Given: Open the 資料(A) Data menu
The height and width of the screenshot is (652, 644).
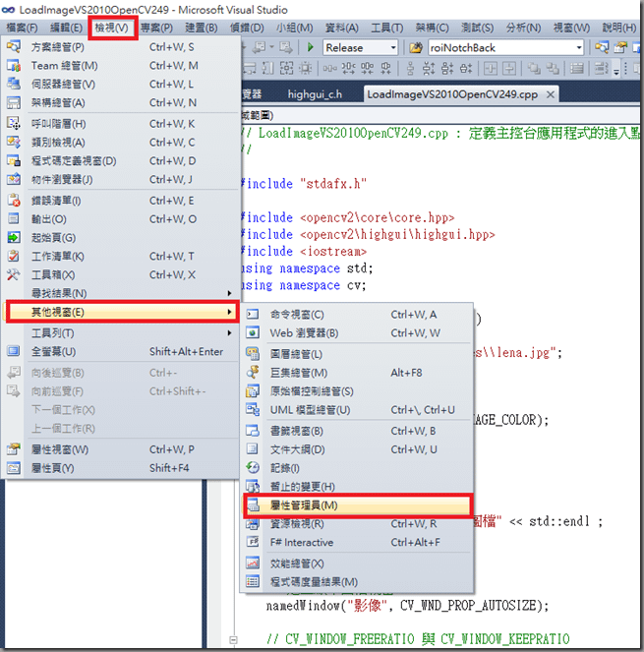Looking at the screenshot, I should tap(342, 28).
